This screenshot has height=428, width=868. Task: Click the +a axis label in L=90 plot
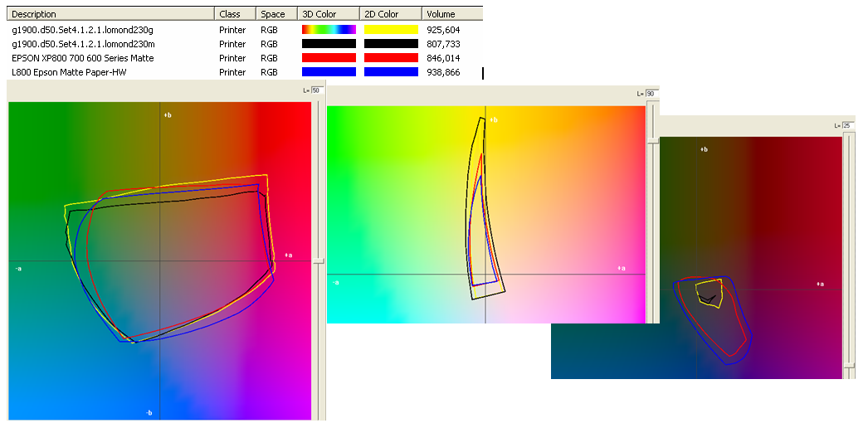pos(622,268)
